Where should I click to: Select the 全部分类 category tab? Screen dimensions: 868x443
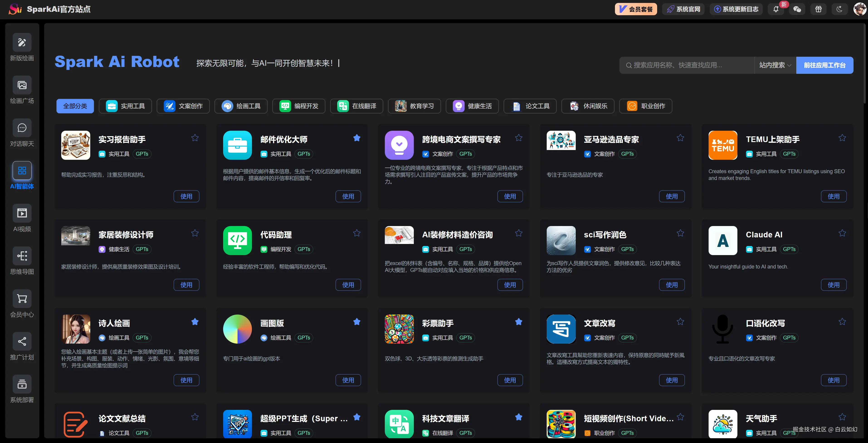(75, 106)
